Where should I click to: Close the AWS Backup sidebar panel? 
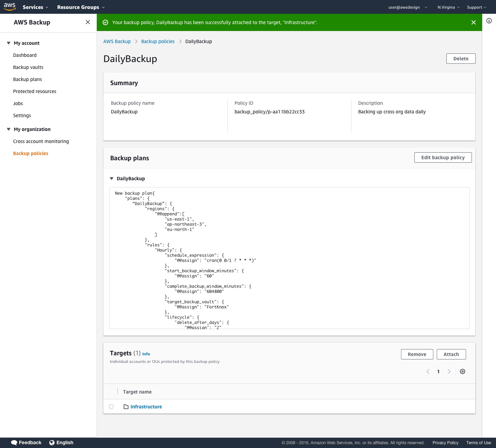(88, 22)
